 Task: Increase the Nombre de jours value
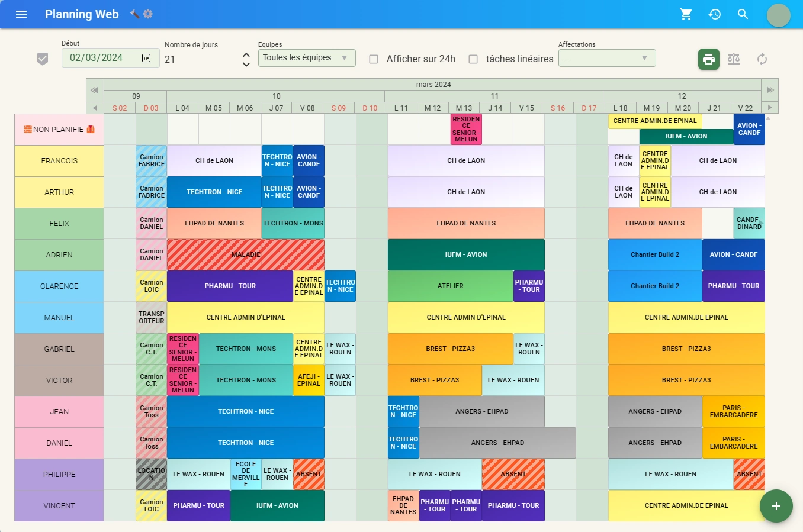[246, 54]
